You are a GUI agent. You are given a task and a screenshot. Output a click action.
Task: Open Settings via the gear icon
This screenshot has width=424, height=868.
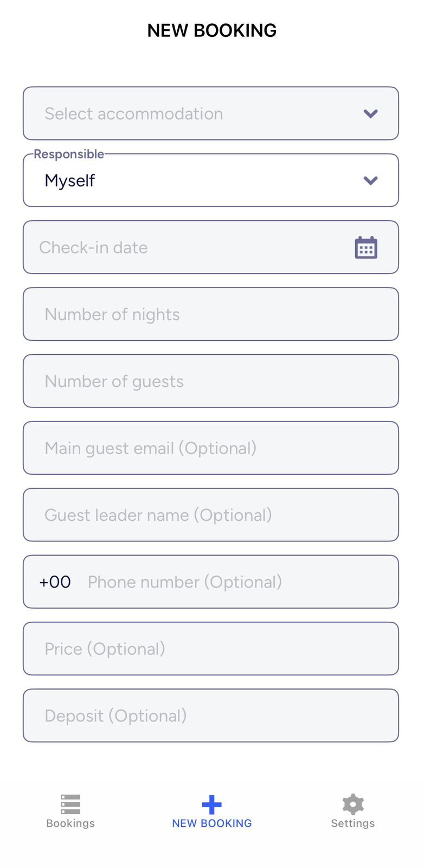tap(352, 804)
